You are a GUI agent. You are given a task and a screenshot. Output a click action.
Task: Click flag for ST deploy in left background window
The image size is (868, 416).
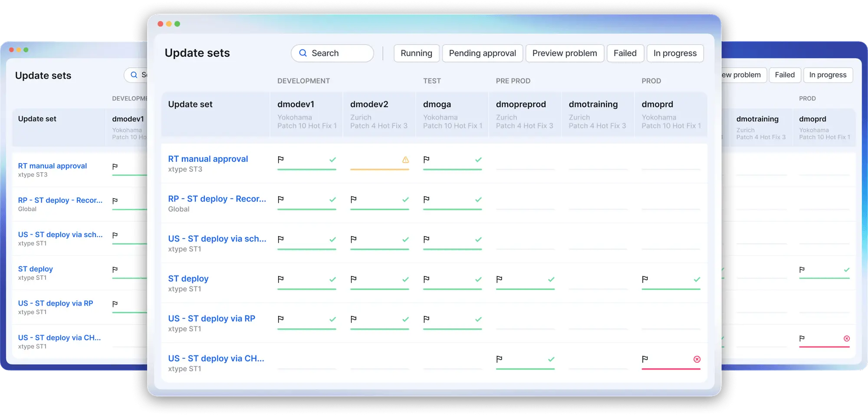coord(115,270)
